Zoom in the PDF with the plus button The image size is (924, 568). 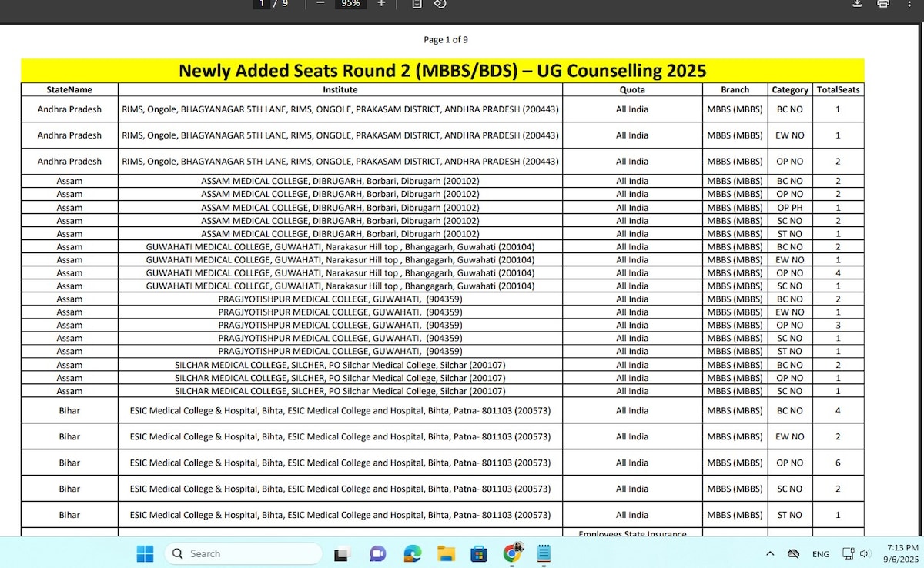point(380,4)
